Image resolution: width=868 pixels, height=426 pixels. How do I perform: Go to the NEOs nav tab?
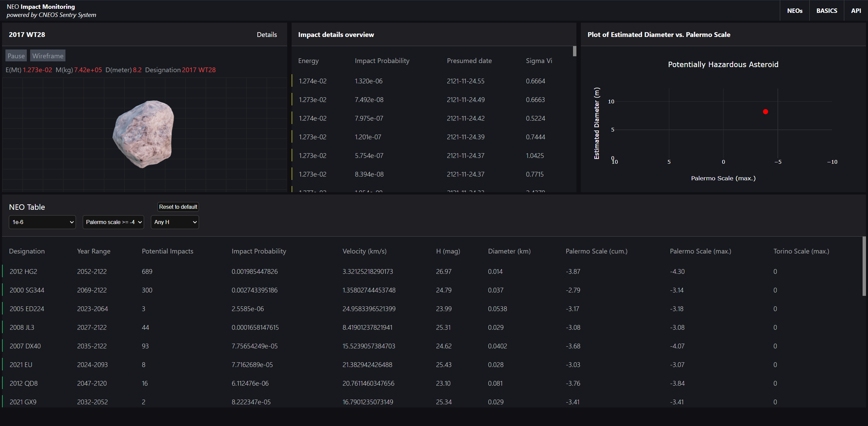coord(794,11)
